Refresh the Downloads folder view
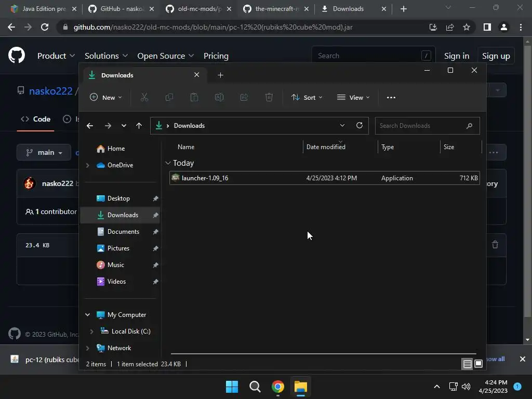This screenshot has height=399, width=532. (360, 126)
